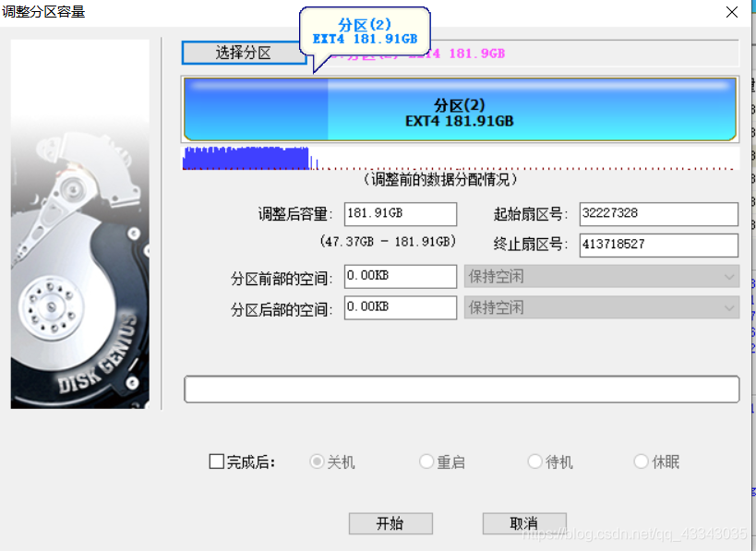Viewport: 756px width, 551px height.
Task: Click the empty progress bar
Action: (x=462, y=389)
